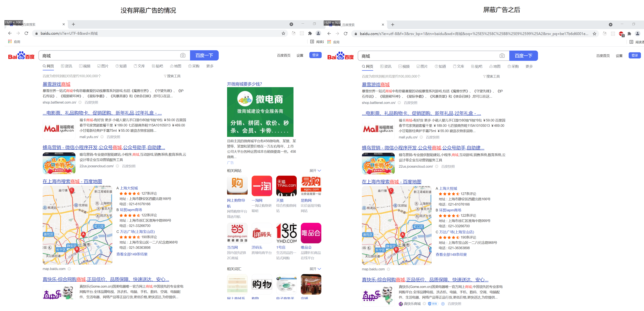Open 暴雪游戏商城 result in left window
The height and width of the screenshot is (311, 644).
tap(57, 84)
